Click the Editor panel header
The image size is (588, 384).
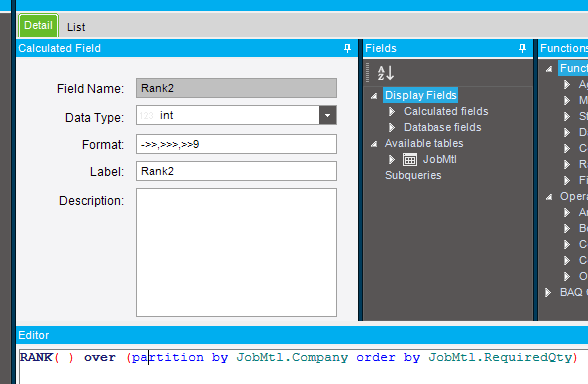tap(302, 335)
